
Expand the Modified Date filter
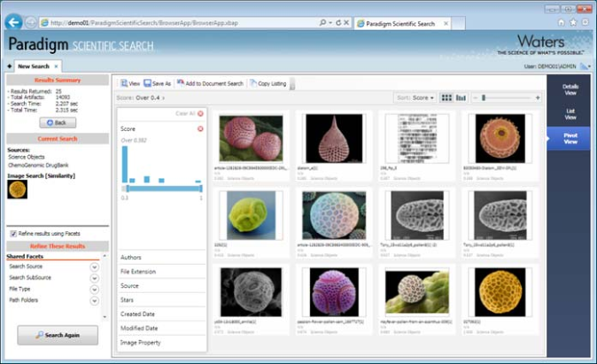[162, 329]
